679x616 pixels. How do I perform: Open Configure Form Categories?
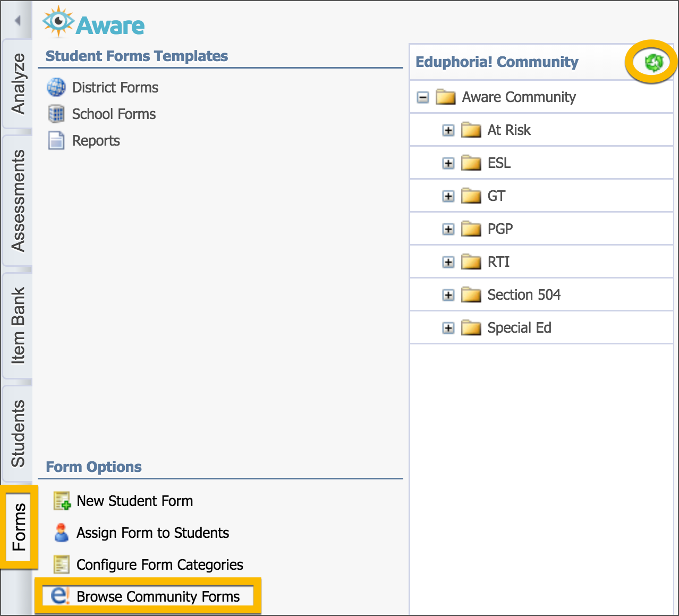click(160, 564)
